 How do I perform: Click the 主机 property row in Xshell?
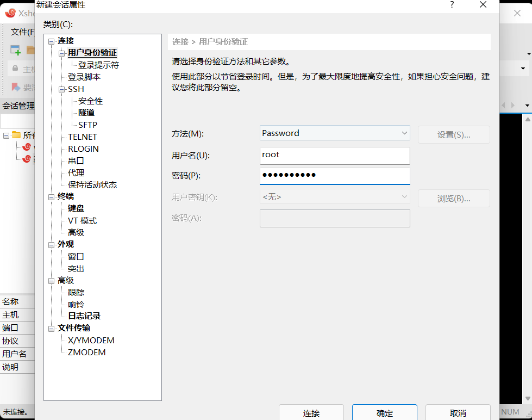(17, 314)
